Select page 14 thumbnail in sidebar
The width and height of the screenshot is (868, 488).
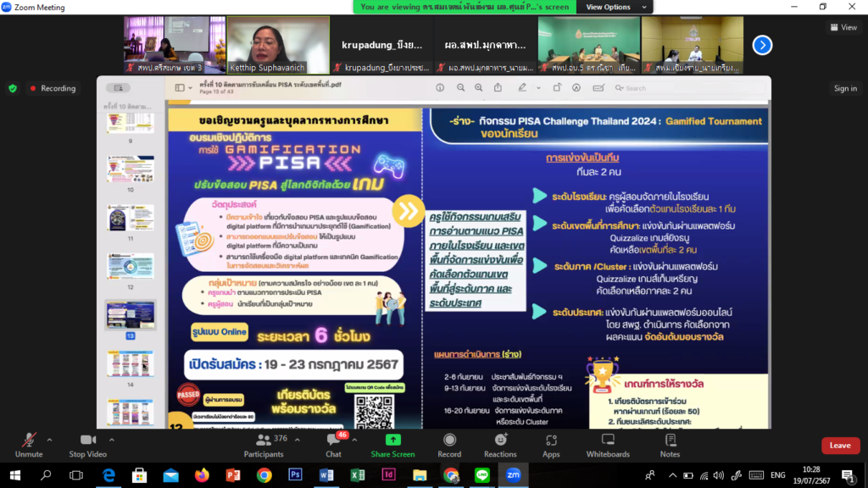(x=130, y=363)
